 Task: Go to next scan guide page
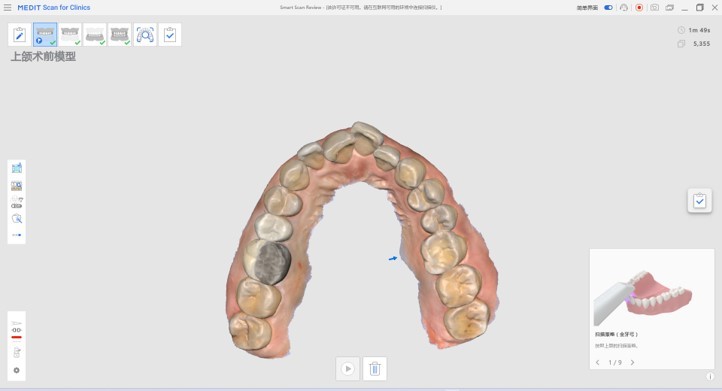[633, 362]
